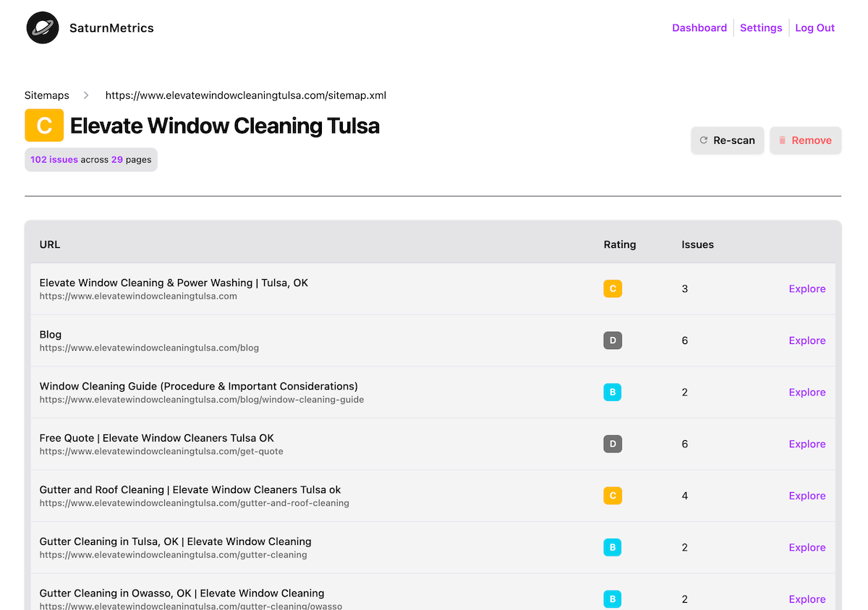Remove this sitemap
The width and height of the screenshot is (868, 610).
(x=805, y=140)
